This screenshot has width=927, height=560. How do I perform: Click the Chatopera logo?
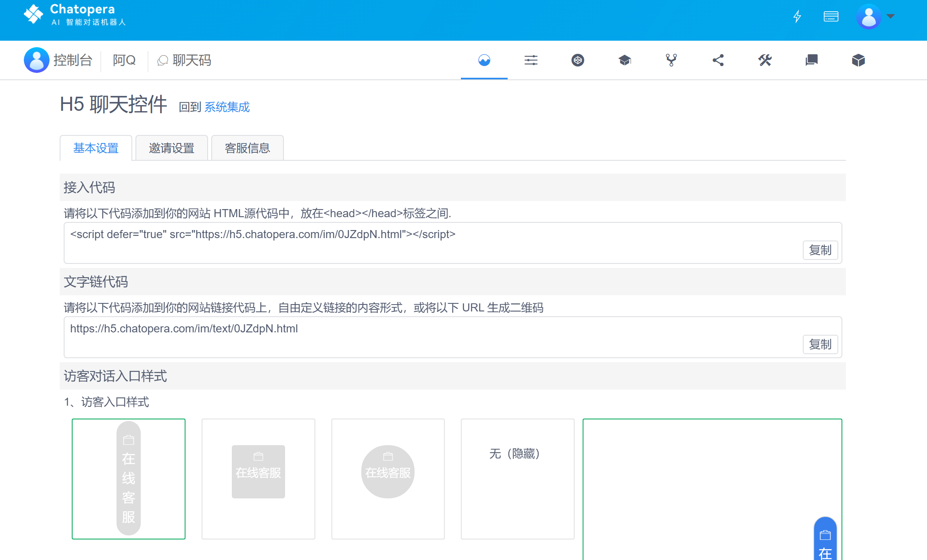tap(75, 15)
